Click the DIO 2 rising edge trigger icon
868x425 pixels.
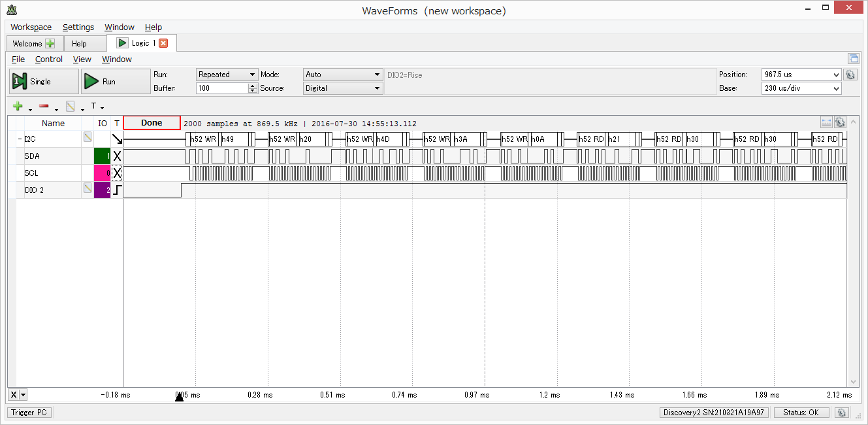tap(117, 190)
